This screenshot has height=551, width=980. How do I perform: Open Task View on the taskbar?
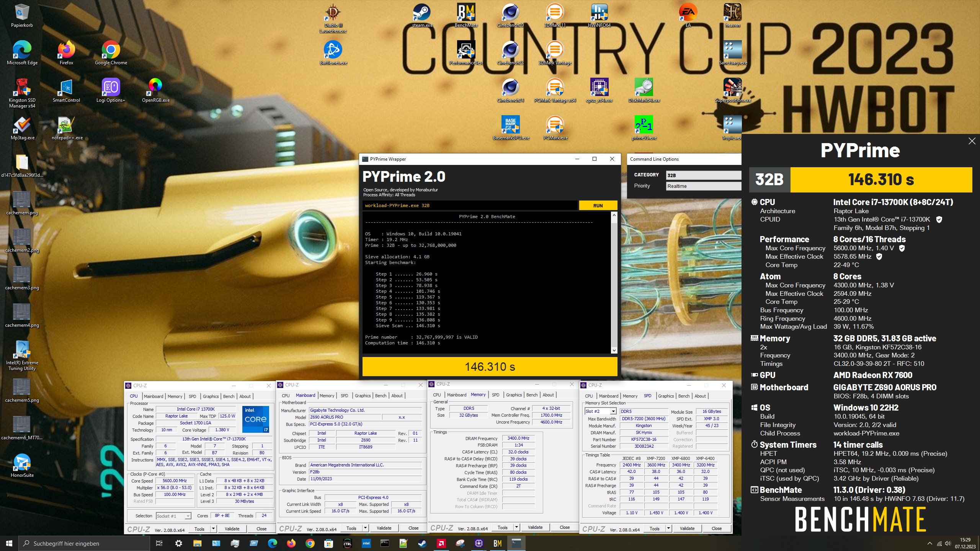pyautogui.click(x=159, y=543)
